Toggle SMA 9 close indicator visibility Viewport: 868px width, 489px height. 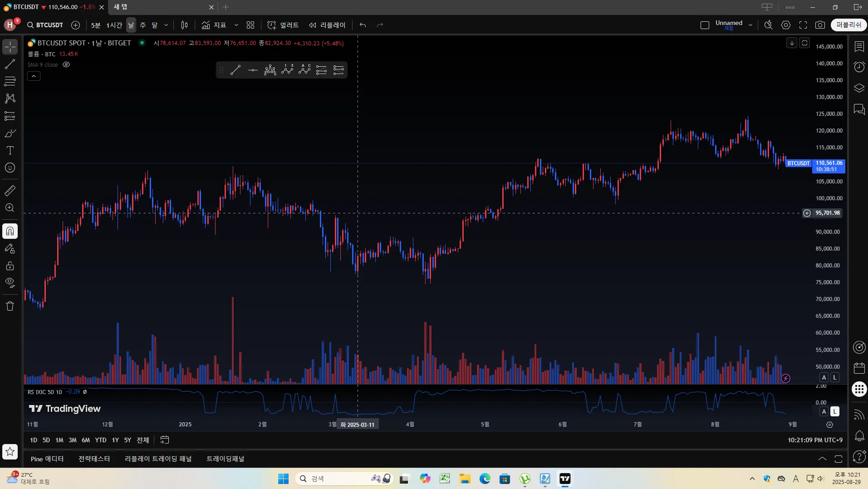(x=66, y=64)
